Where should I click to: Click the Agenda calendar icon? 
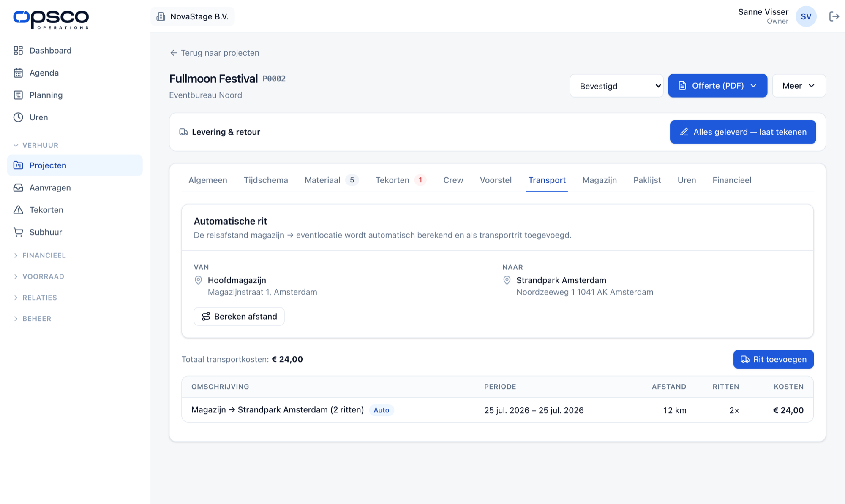coord(18,73)
